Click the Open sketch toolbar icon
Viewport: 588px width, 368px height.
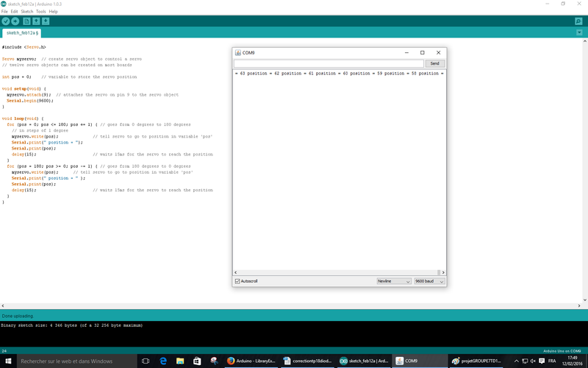coord(36,21)
